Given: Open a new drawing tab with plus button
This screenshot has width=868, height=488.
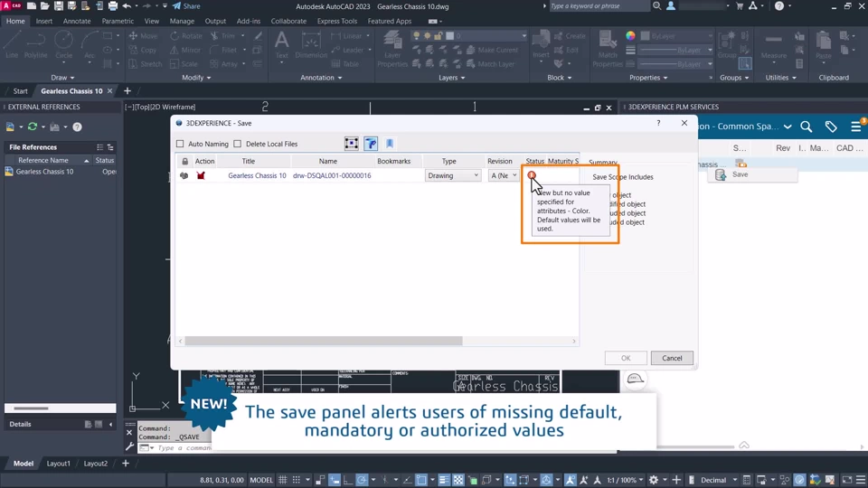Looking at the screenshot, I should click(127, 90).
